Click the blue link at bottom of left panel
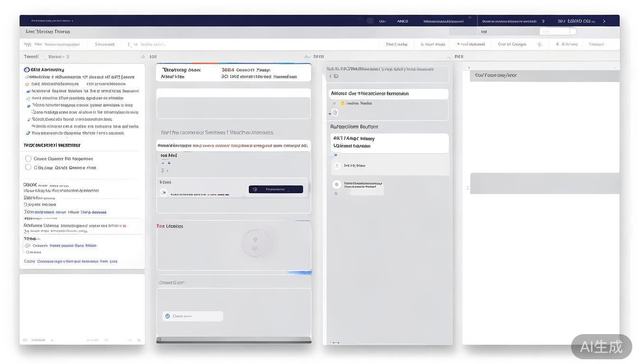Viewport: 637px width, 364px height. [71, 261]
